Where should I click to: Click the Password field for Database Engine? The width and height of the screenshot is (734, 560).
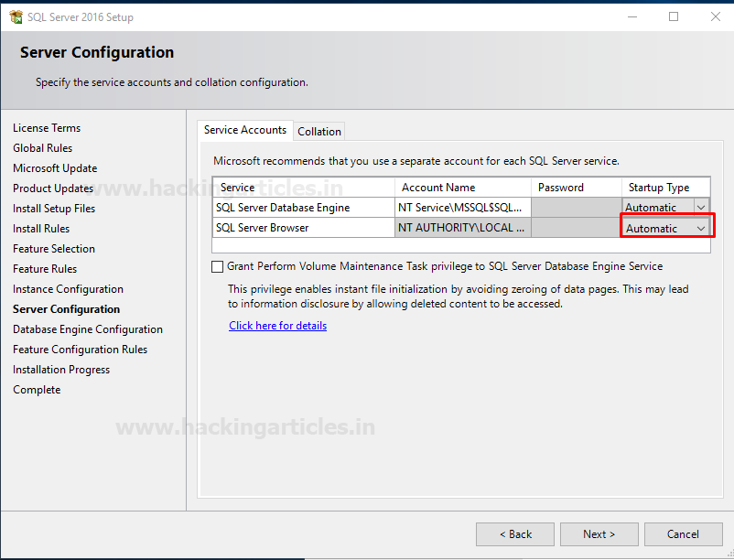tap(575, 207)
